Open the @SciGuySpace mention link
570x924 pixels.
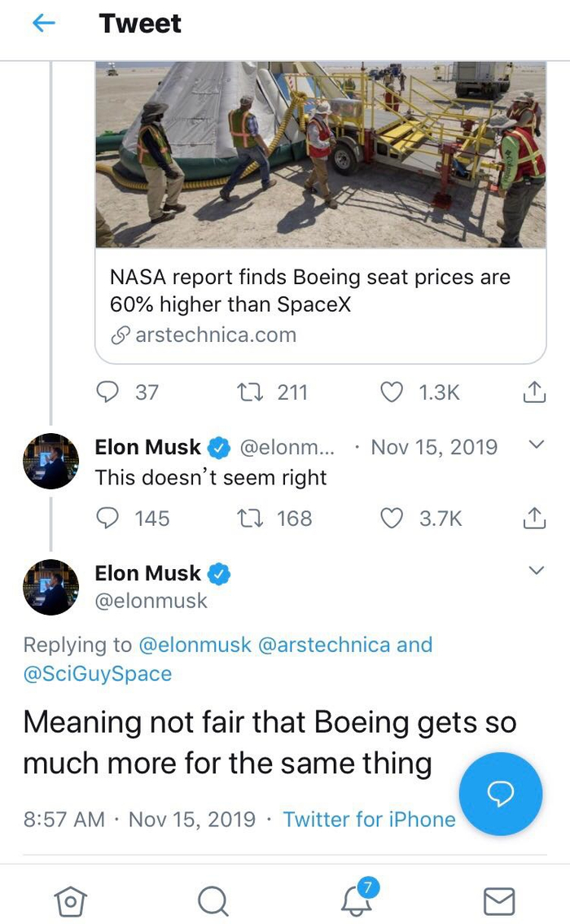pos(98,674)
